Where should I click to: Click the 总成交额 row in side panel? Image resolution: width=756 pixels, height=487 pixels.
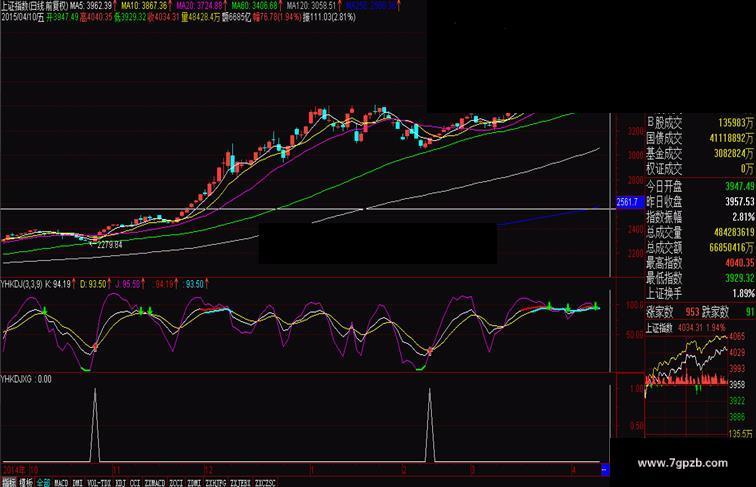click(x=700, y=248)
